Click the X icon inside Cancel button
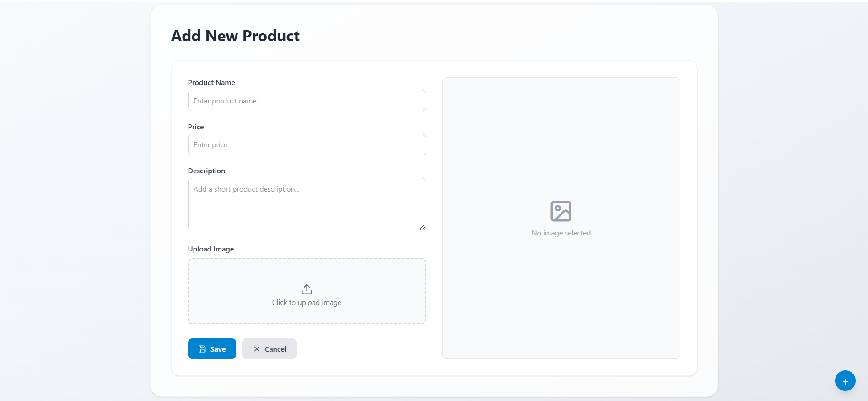Screen dimensions: 868x401 [257, 348]
